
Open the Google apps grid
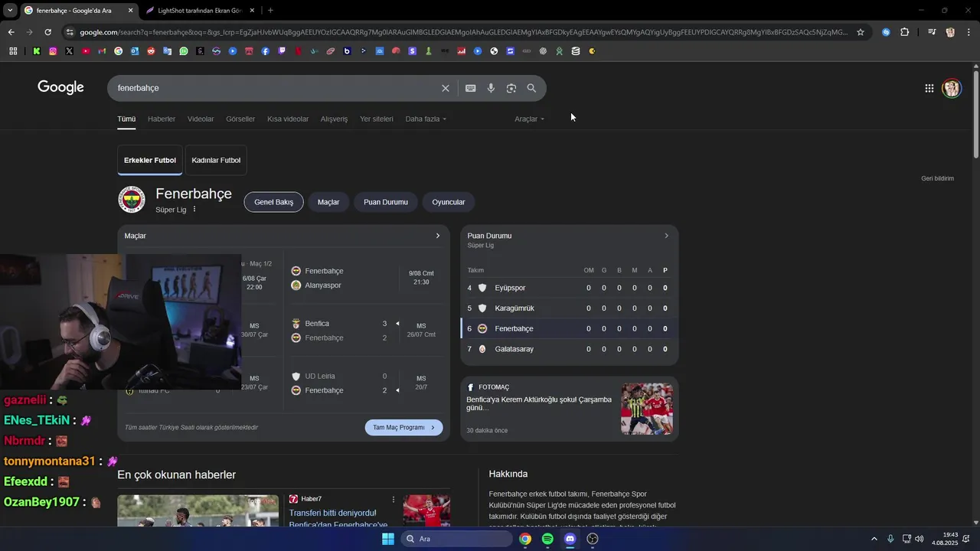tap(929, 88)
